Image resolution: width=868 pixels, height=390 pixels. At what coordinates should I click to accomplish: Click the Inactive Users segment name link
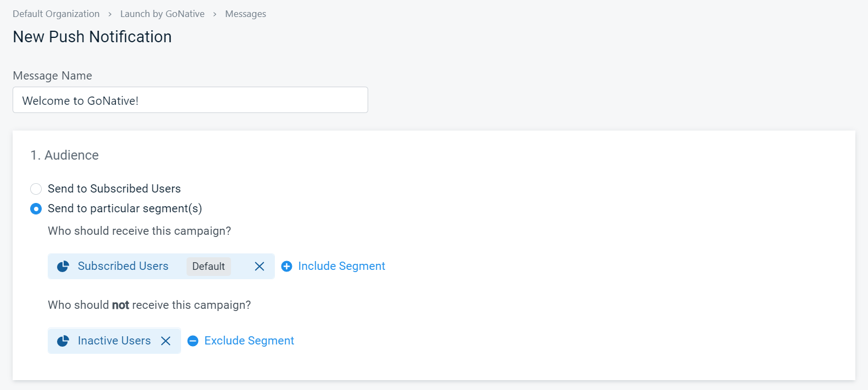[x=113, y=341]
